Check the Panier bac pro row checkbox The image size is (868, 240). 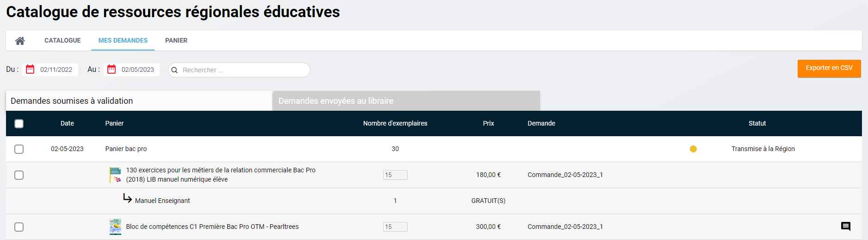point(19,149)
